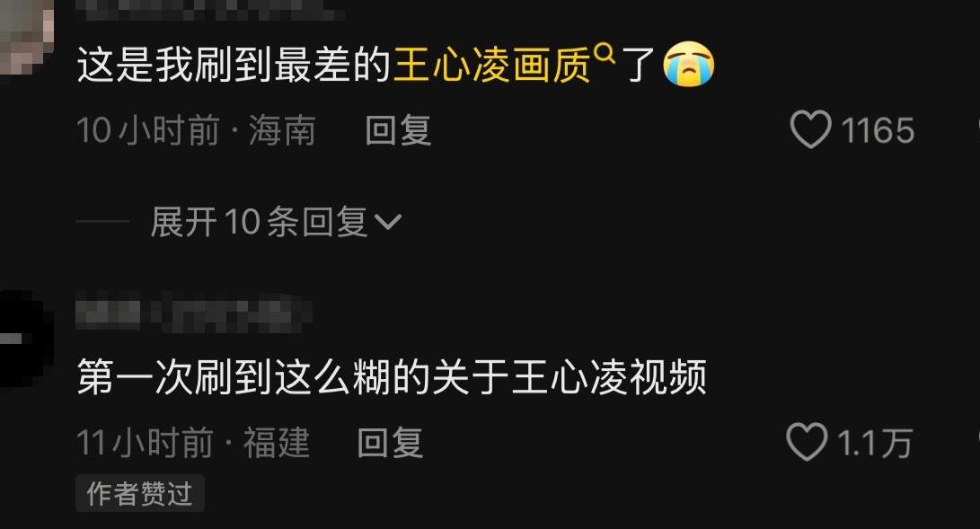Click the crying emoji in first comment
The width and height of the screenshot is (980, 529).
tap(689, 64)
